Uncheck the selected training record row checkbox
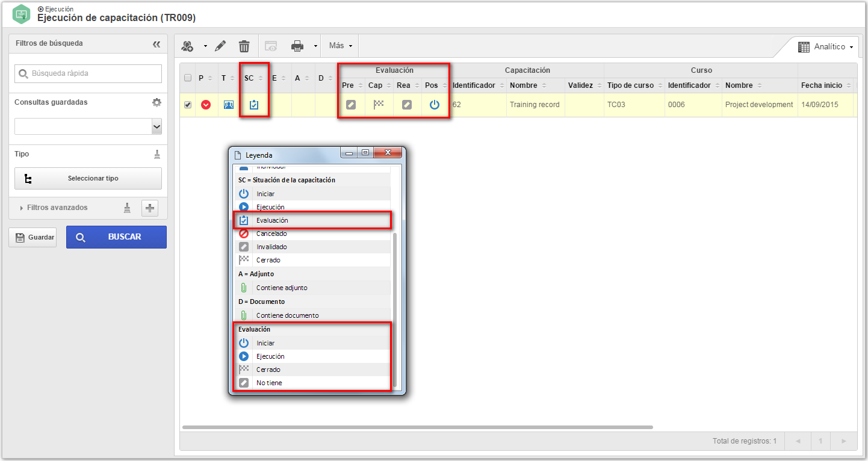Viewport: 868px width, 461px height. pos(188,105)
